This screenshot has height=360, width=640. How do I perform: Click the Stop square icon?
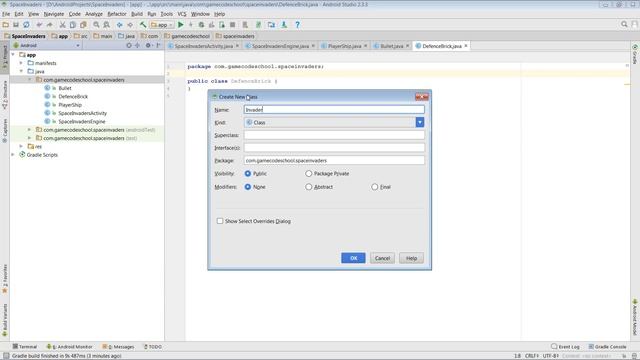233,25
